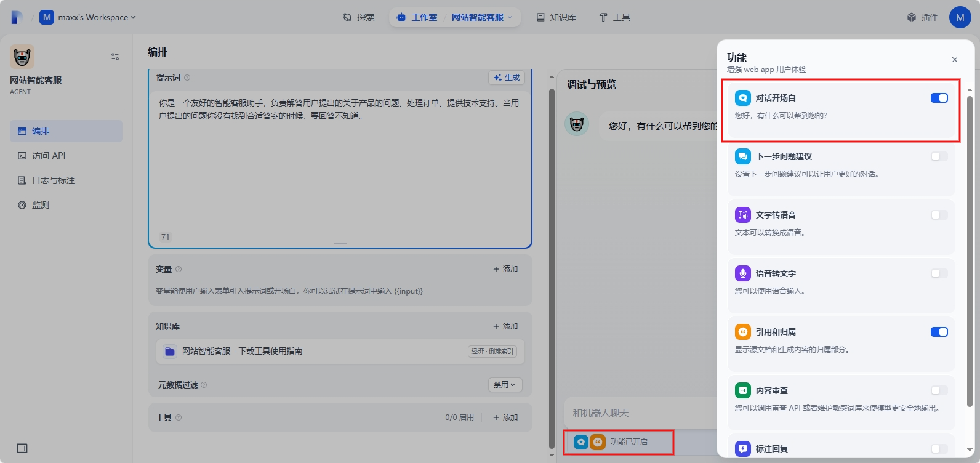Open 日志与标注 in left sidebar
Image resolution: width=980 pixels, height=463 pixels.
pyautogui.click(x=66, y=180)
